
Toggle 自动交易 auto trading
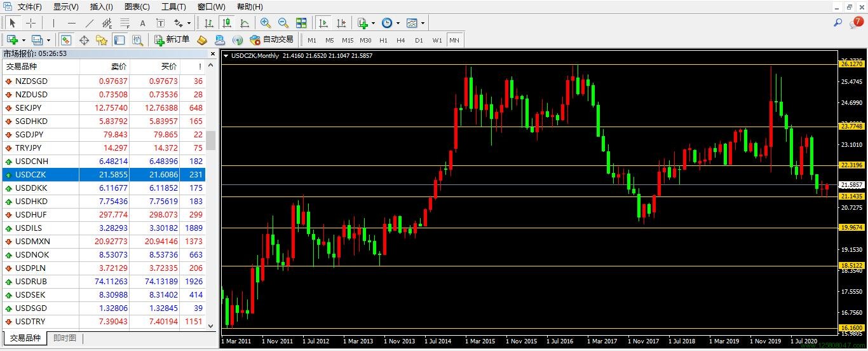tap(272, 40)
